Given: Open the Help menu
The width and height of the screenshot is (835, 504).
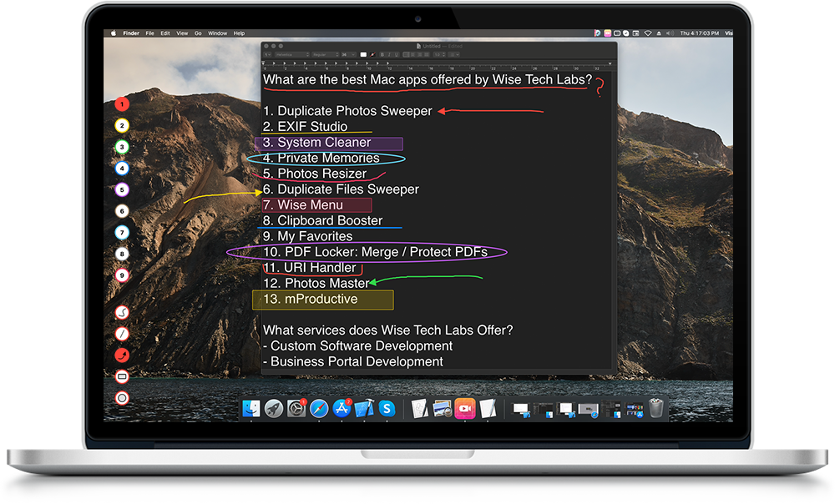Looking at the screenshot, I should point(239,33).
